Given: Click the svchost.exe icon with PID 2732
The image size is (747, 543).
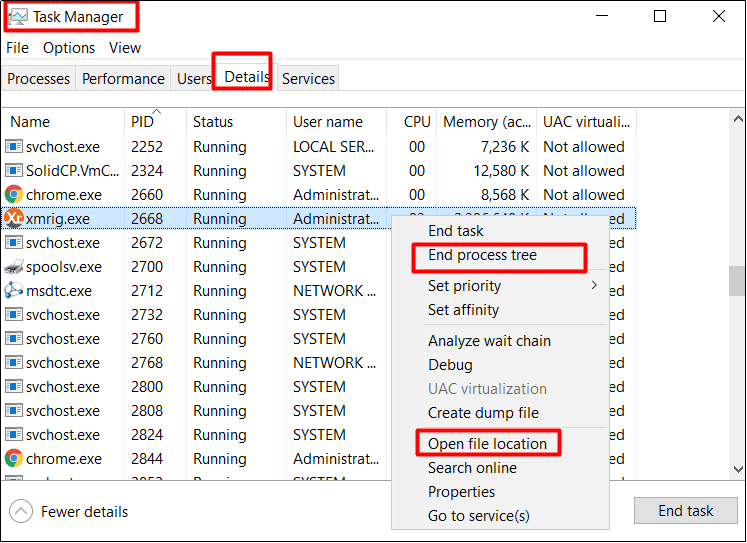Looking at the screenshot, I should click(x=14, y=314).
